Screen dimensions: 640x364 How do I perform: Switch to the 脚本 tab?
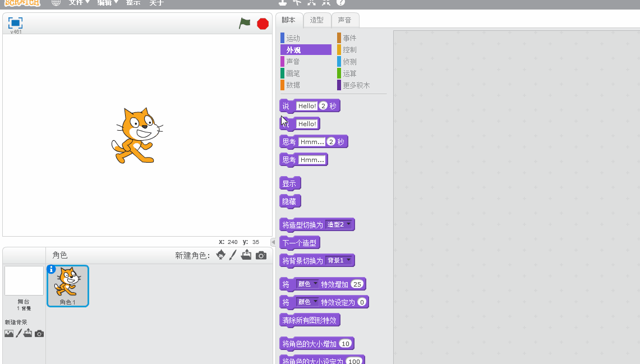[289, 20]
